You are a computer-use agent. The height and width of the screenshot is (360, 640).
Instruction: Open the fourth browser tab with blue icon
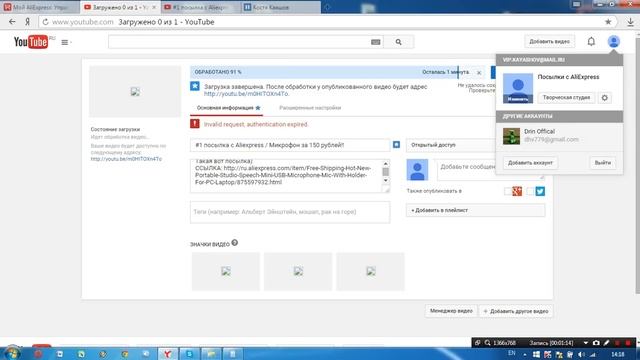tap(281, 7)
